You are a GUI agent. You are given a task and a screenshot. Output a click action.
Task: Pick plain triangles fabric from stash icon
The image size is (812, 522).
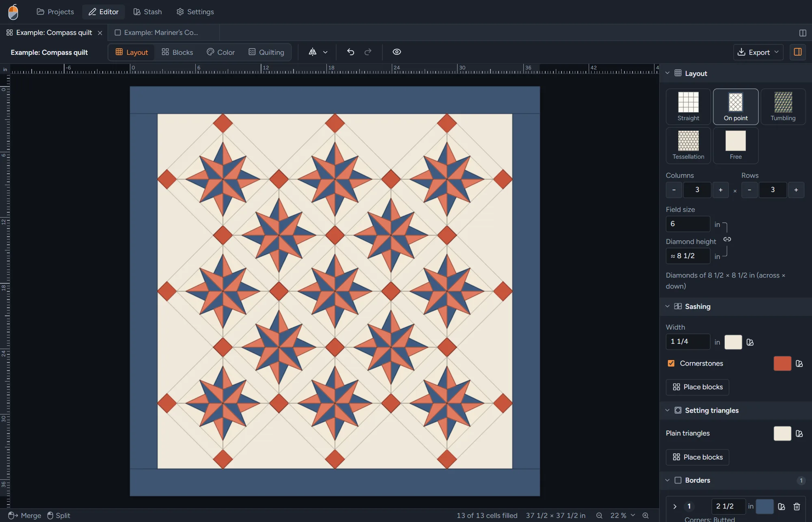pyautogui.click(x=799, y=434)
